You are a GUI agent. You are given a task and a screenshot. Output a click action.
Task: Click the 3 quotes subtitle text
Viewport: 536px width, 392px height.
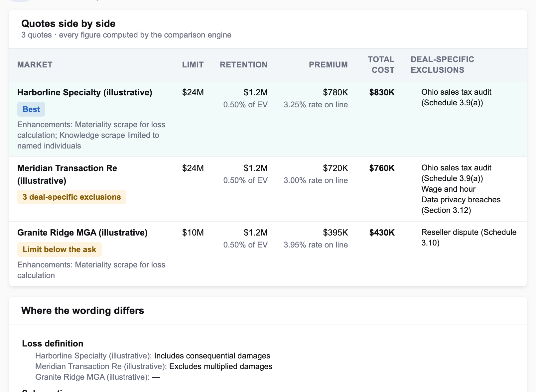[126, 35]
